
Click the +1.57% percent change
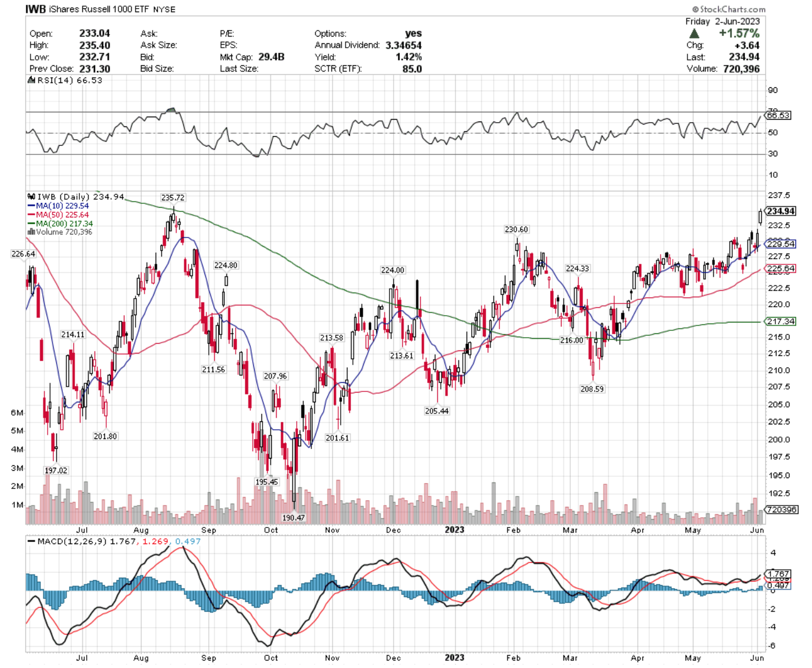tap(739, 34)
